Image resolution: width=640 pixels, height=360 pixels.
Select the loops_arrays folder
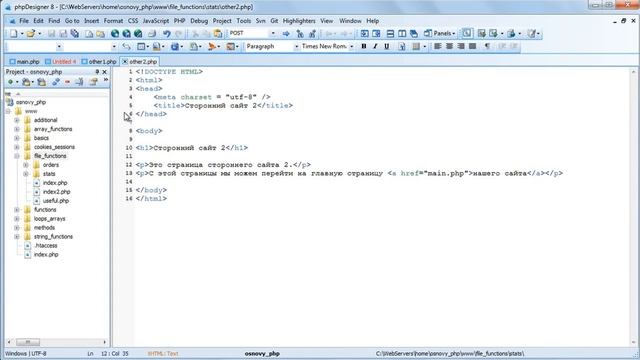(x=49, y=219)
